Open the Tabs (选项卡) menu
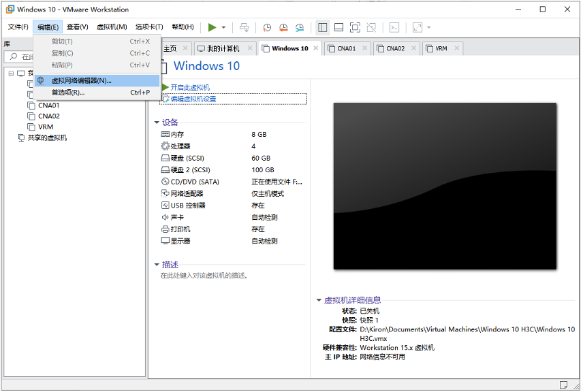583x392 pixels. (149, 27)
